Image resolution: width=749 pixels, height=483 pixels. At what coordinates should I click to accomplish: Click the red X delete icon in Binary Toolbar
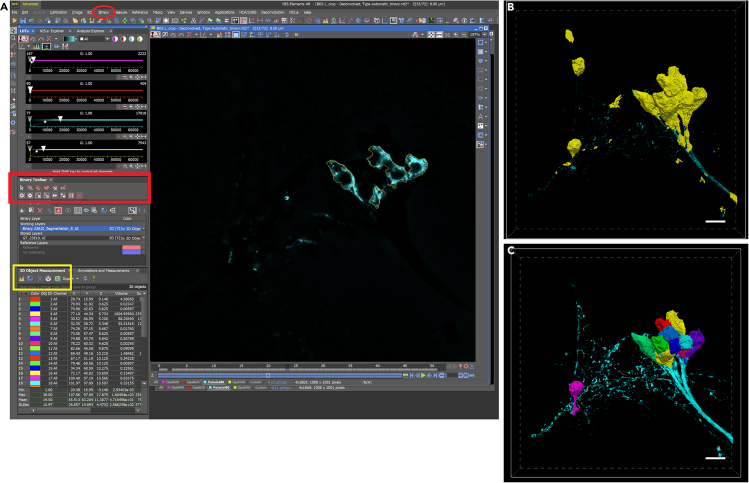click(x=80, y=195)
